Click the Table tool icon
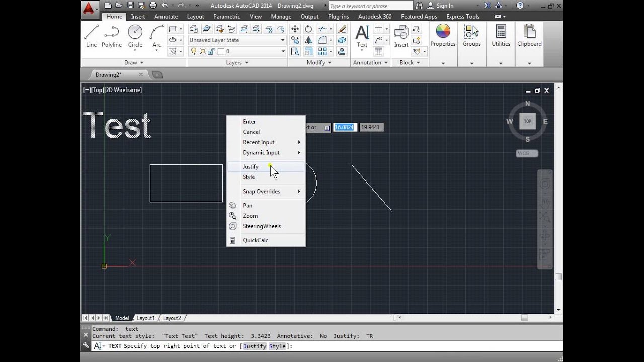Image resolution: width=644 pixels, height=362 pixels. [378, 51]
